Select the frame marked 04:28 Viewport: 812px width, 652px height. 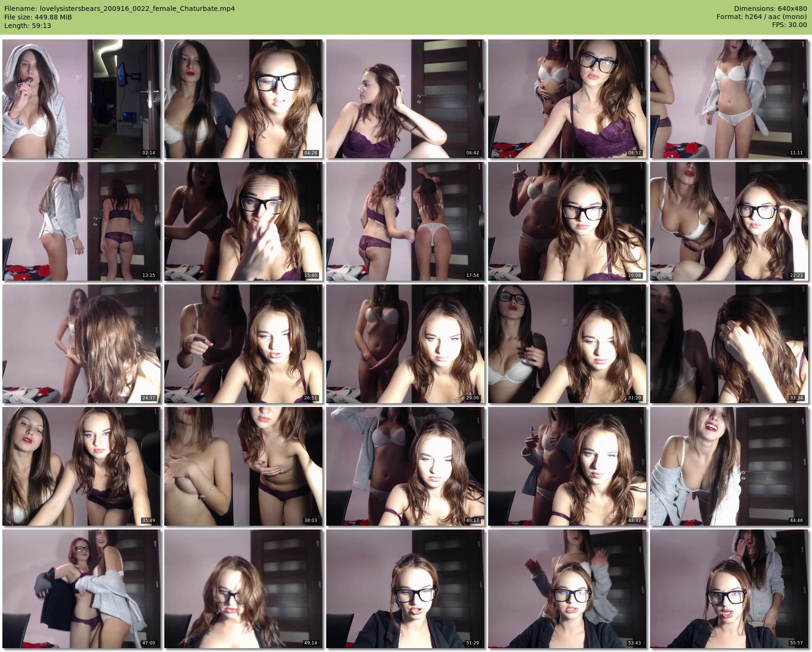point(243,99)
